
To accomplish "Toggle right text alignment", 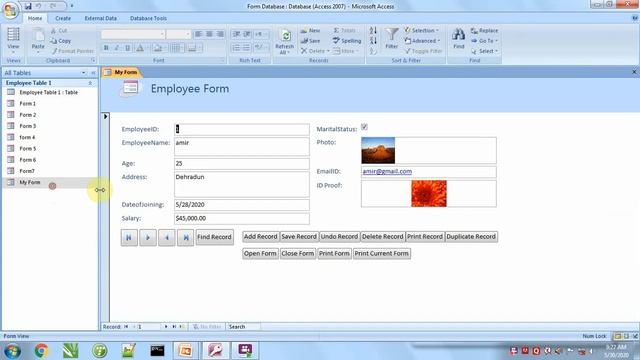I will click(x=220, y=34).
